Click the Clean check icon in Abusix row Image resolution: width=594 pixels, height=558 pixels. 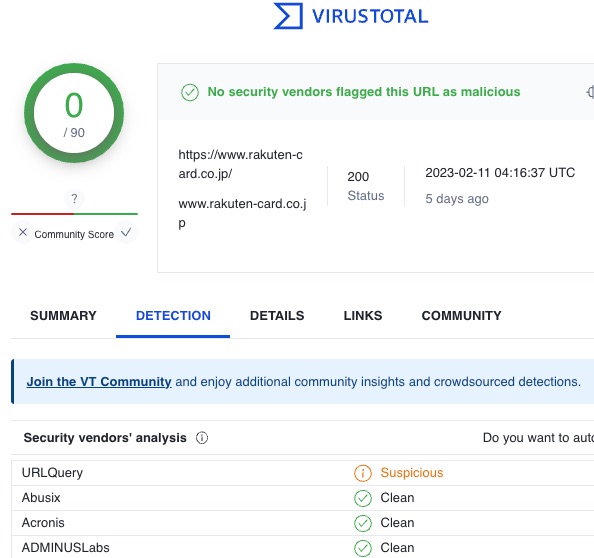363,498
